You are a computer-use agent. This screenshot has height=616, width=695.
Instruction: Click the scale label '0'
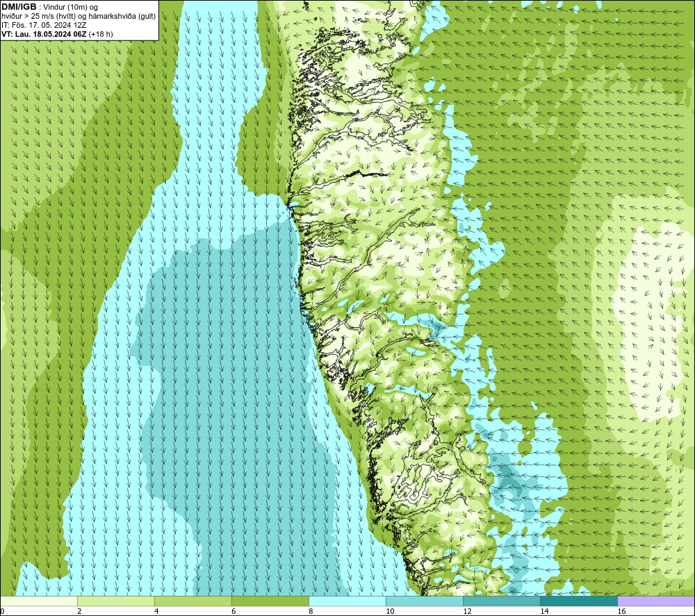point(2,611)
